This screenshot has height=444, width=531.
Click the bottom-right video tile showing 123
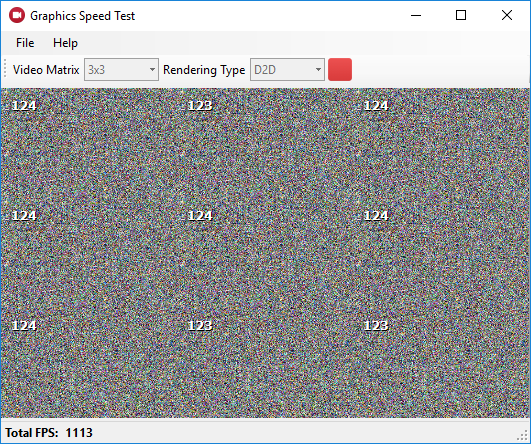pyautogui.click(x=441, y=363)
